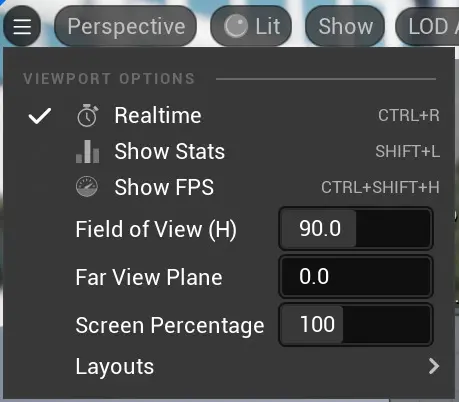Open the Lit view mode dropdown

[251, 26]
